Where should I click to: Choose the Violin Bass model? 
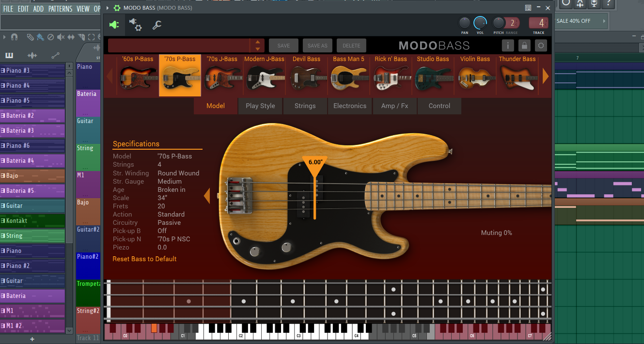[x=475, y=75]
